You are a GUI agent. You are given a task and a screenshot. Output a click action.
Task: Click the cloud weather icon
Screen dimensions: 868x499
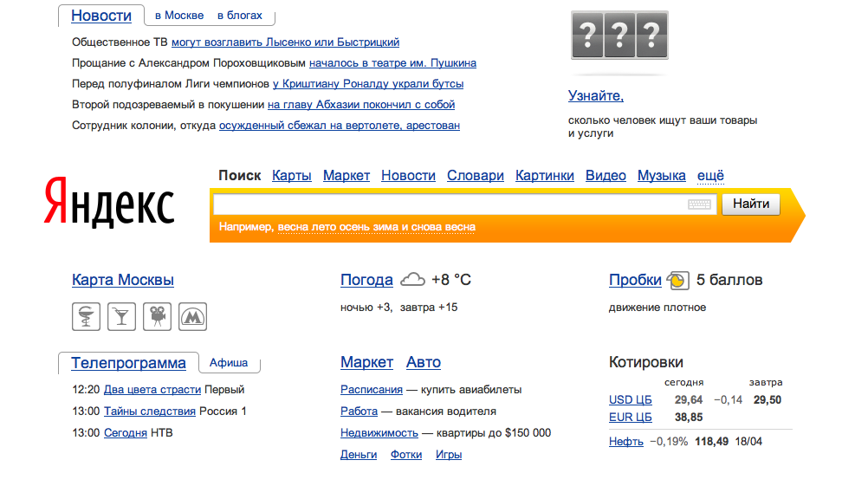point(412,280)
